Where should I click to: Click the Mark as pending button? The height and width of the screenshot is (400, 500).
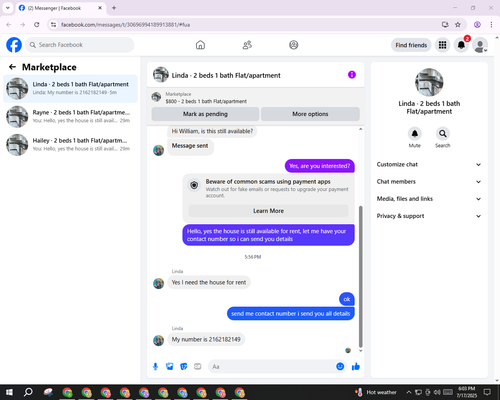205,114
